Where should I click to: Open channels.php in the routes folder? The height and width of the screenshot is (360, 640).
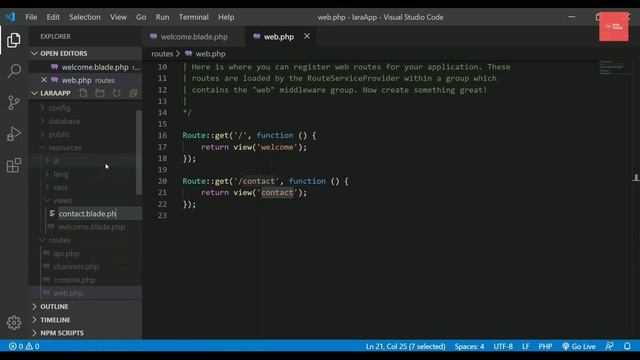76,267
